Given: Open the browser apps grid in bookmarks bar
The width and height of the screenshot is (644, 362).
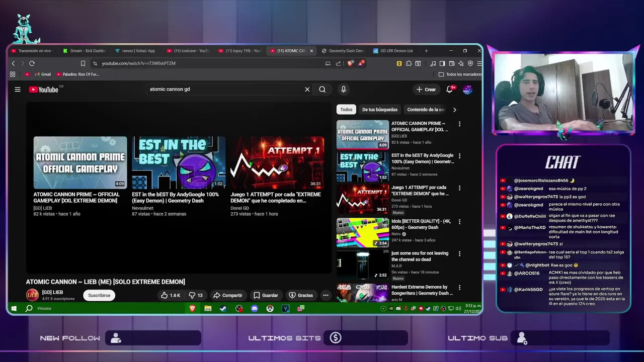Looking at the screenshot, I should click(x=13, y=74).
